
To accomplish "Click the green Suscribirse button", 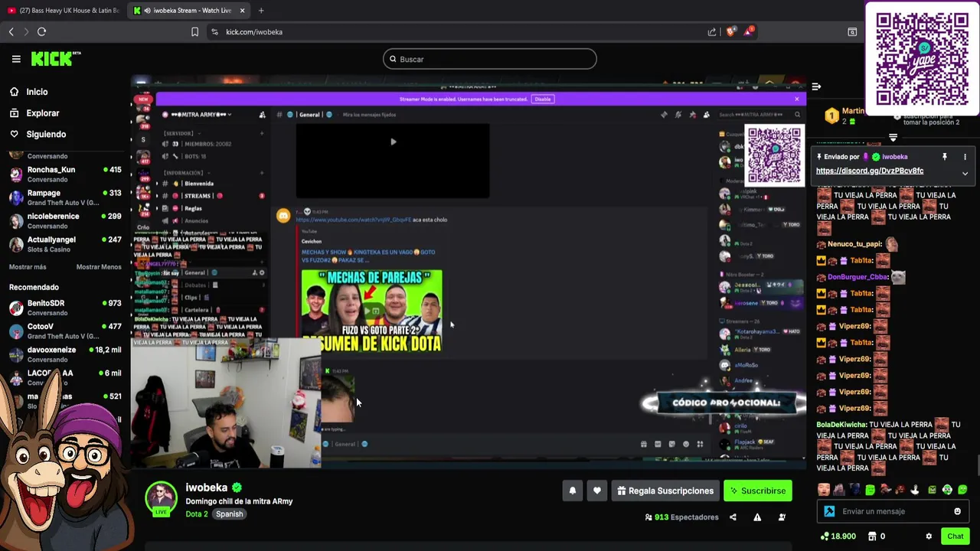I will coord(758,491).
